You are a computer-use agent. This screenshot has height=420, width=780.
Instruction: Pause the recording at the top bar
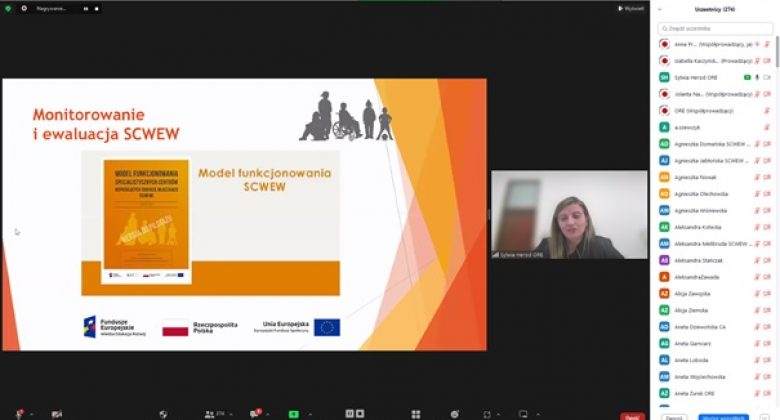tap(85, 8)
